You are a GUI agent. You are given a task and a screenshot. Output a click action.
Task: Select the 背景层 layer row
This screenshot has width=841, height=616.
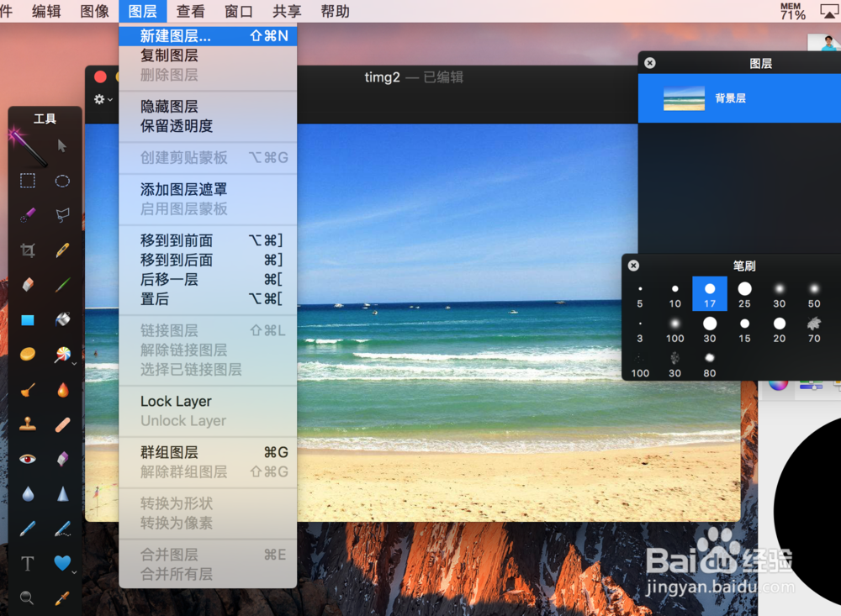[739, 98]
